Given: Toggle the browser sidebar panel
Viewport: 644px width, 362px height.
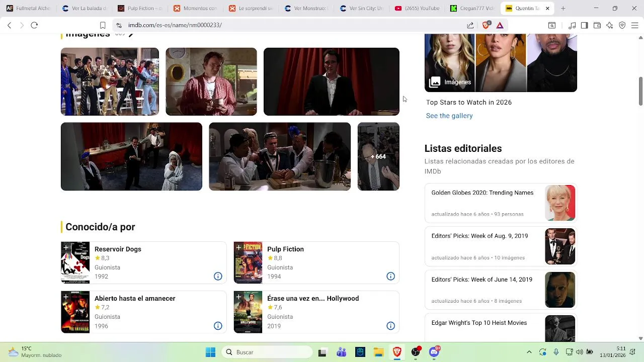Looking at the screenshot, I should coord(584,25).
